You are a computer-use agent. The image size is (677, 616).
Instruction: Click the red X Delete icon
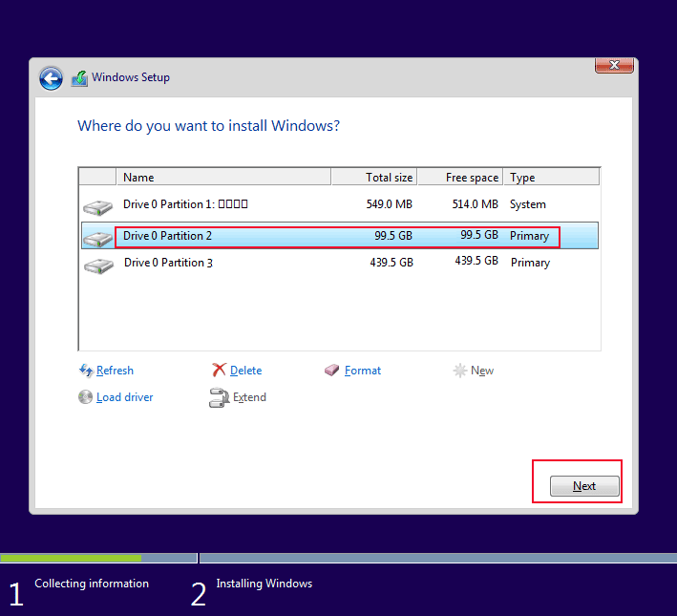pos(219,371)
